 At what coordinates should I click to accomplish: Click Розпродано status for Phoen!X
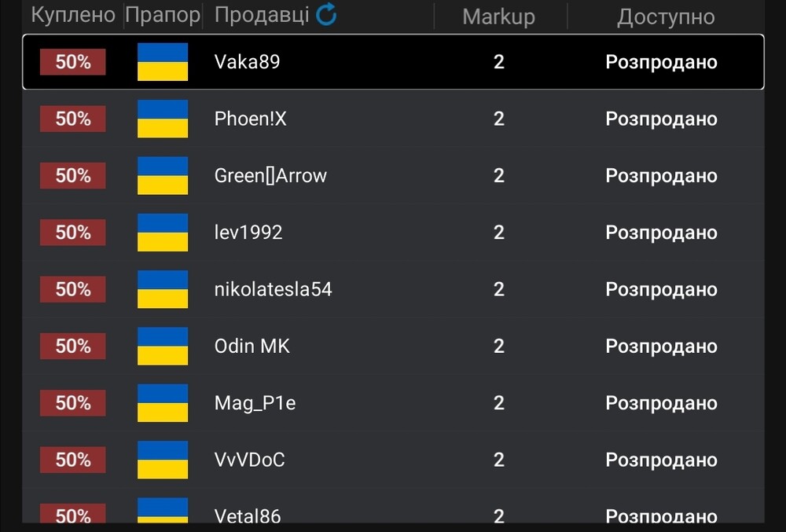(x=661, y=119)
